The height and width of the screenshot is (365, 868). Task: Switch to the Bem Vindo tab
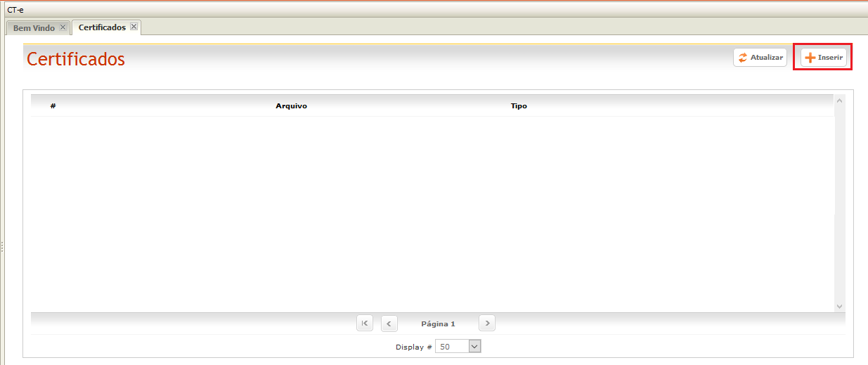(34, 28)
